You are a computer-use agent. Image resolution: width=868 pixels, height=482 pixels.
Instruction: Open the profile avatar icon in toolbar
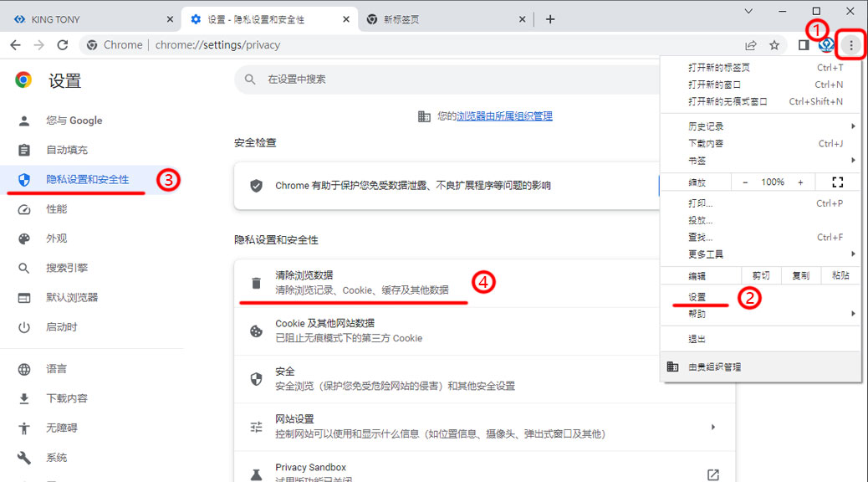coord(826,45)
